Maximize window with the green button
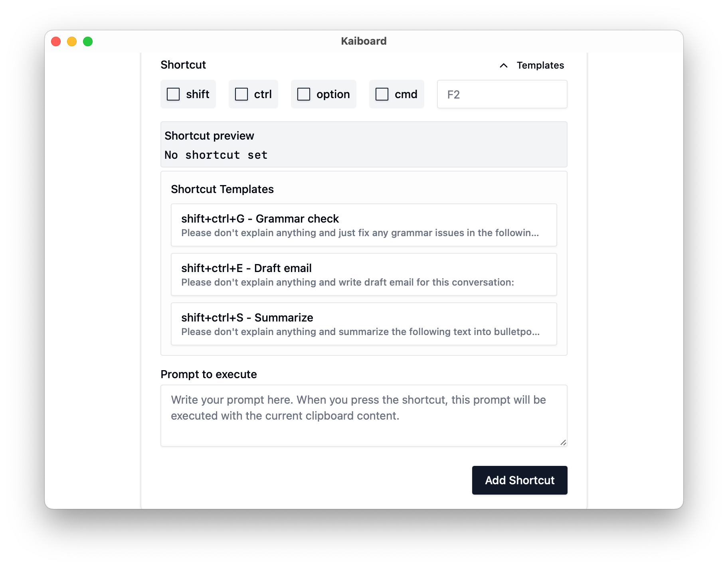Viewport: 728px width, 568px height. pos(88,41)
